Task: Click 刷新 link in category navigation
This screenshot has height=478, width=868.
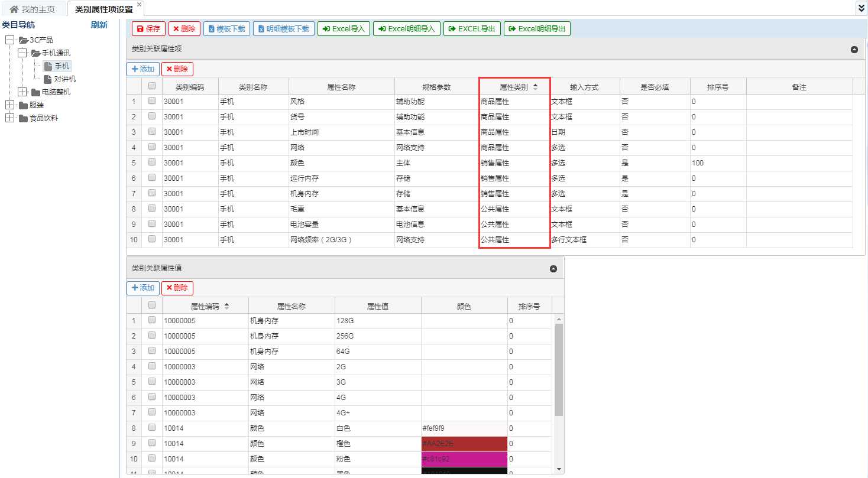Action: coord(99,25)
